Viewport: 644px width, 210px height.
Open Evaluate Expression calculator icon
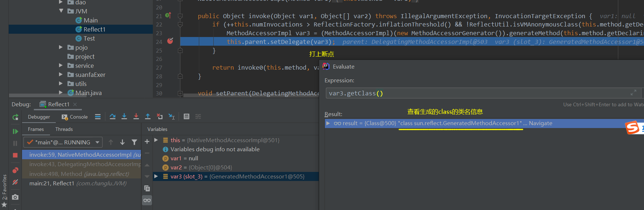187,116
